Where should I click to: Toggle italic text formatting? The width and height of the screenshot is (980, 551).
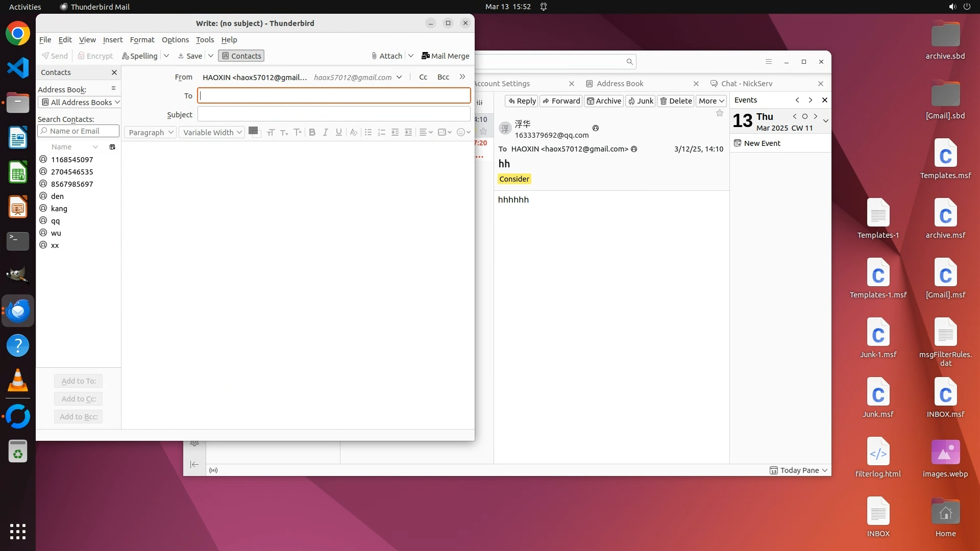pyautogui.click(x=325, y=132)
